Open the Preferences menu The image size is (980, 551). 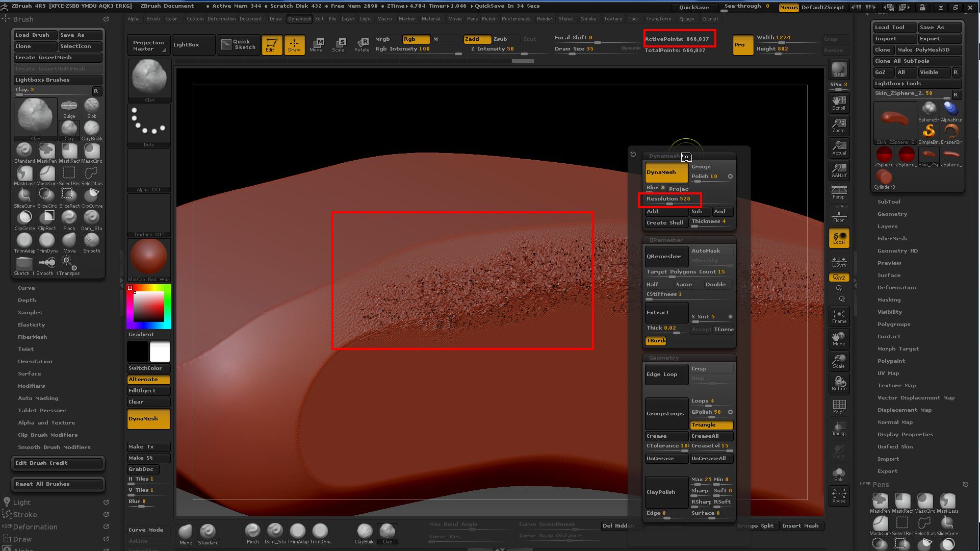516,19
